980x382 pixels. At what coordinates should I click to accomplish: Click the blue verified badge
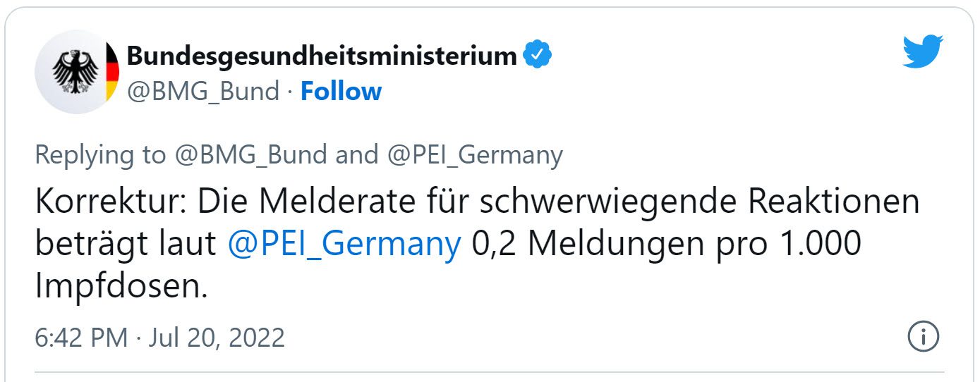coord(537,55)
